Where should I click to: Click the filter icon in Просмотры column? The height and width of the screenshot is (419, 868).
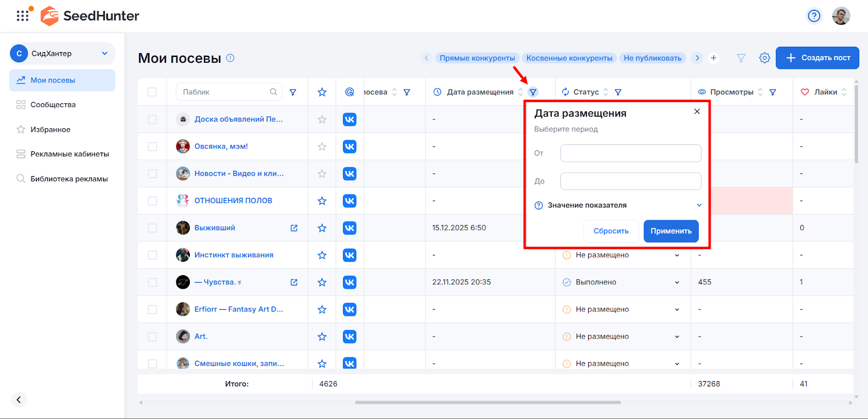coord(773,92)
